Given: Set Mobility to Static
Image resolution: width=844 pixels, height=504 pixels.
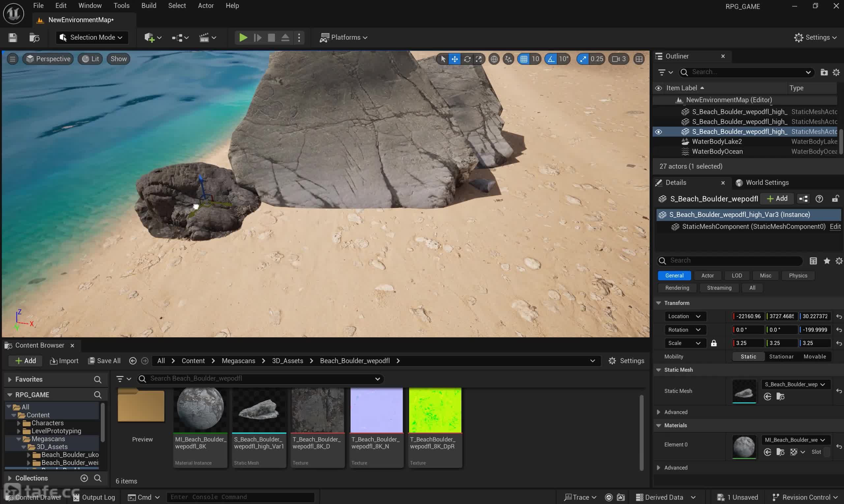Looking at the screenshot, I should click(x=748, y=356).
